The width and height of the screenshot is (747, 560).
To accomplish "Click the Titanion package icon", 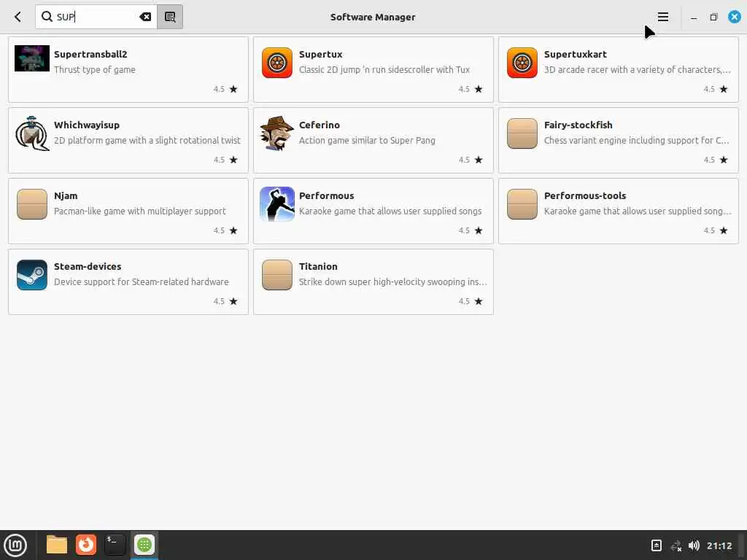I will 277,275.
